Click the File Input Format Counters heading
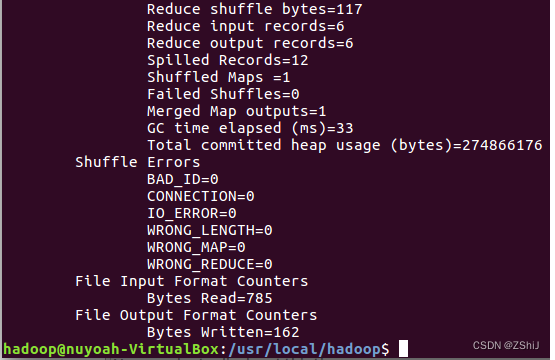555x360 pixels. tap(191, 281)
